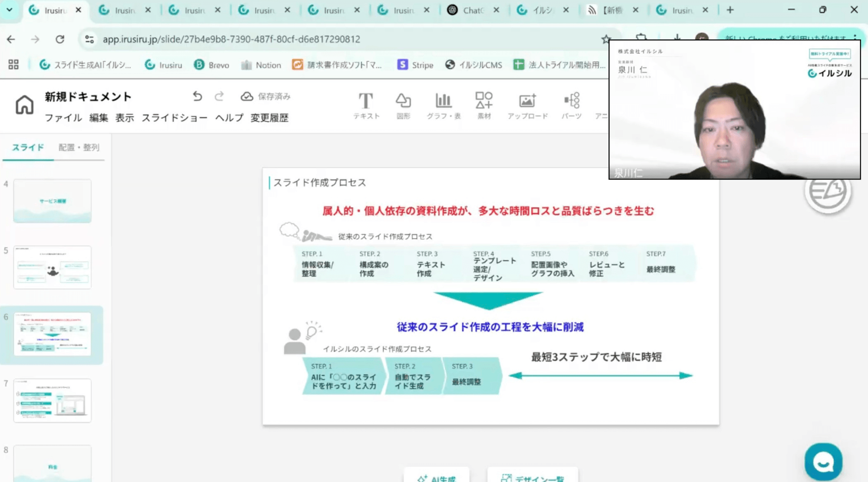
Task: Click the home icon in editor header
Action: coord(24,105)
